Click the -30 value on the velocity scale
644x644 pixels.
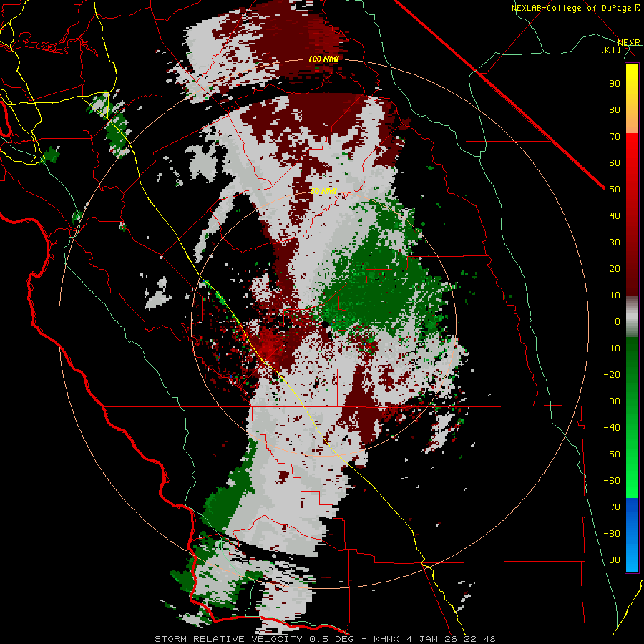click(x=612, y=401)
